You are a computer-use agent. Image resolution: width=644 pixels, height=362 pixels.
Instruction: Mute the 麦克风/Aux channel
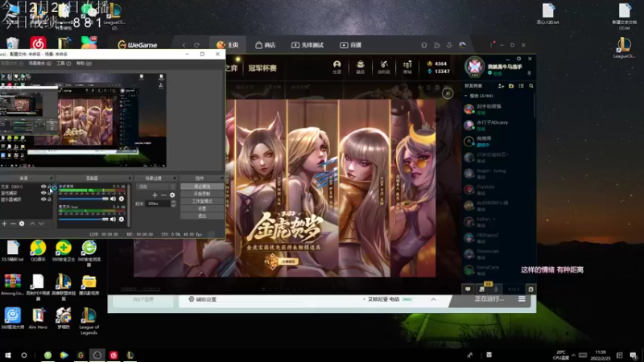(113, 219)
